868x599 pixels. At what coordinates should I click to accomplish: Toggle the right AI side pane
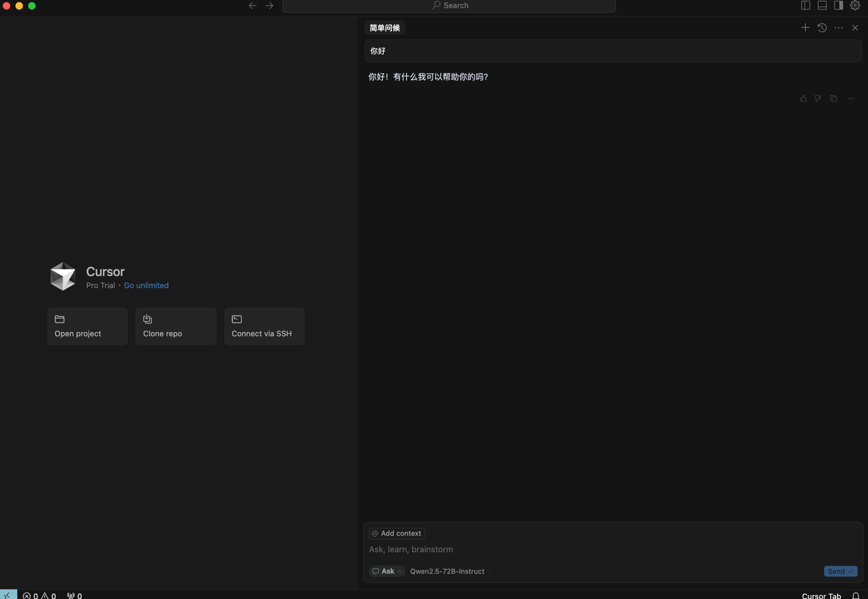839,6
